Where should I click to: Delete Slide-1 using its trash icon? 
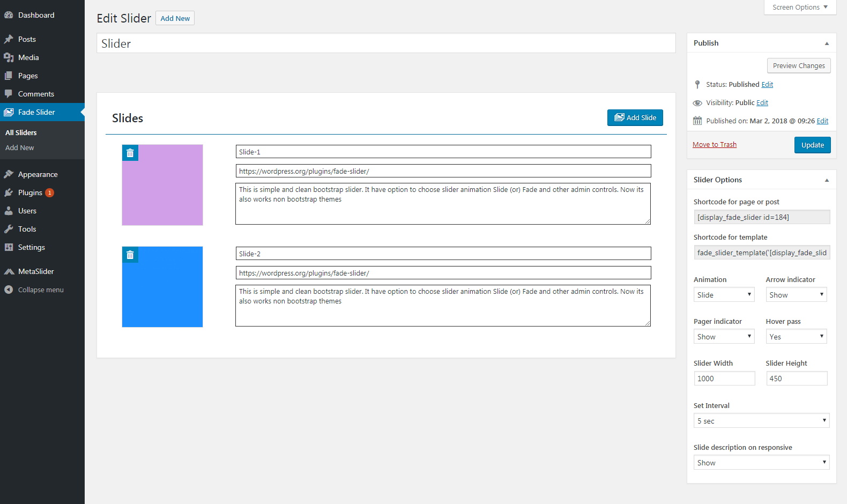point(130,153)
